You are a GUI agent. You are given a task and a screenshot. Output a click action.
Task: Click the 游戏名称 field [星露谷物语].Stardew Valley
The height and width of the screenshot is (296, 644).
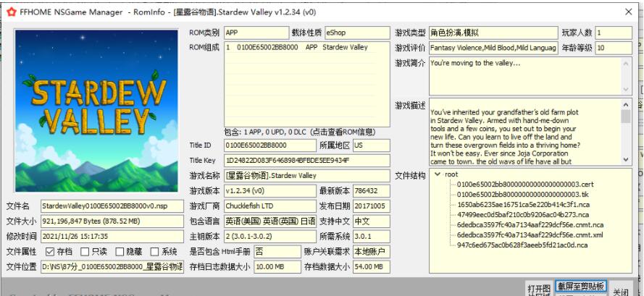(307, 176)
